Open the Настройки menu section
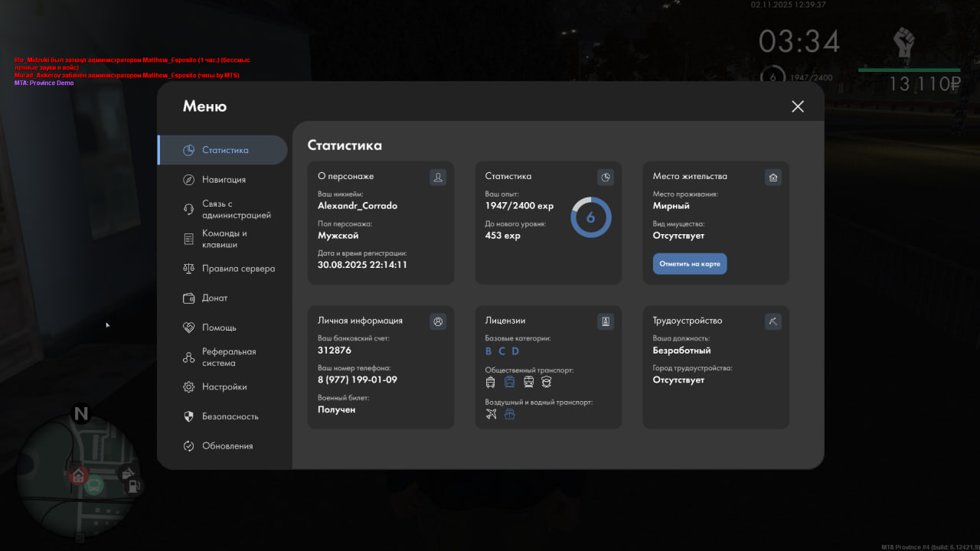The height and width of the screenshot is (551, 980). [223, 387]
